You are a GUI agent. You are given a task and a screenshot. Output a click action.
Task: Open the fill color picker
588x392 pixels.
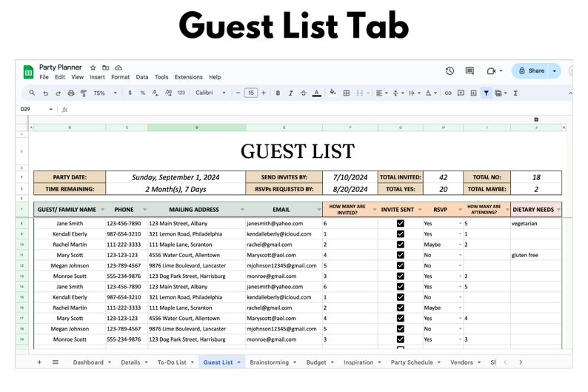coord(333,93)
